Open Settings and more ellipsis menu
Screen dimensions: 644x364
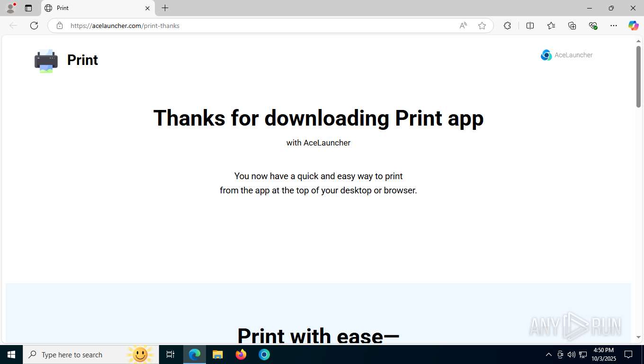click(x=614, y=26)
